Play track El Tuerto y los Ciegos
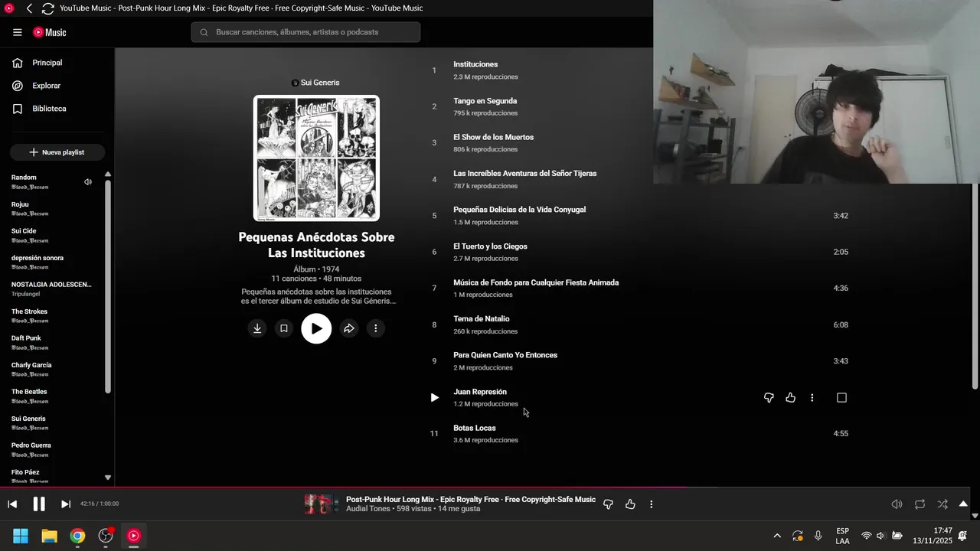Screen dimensions: 980x551 490,246
